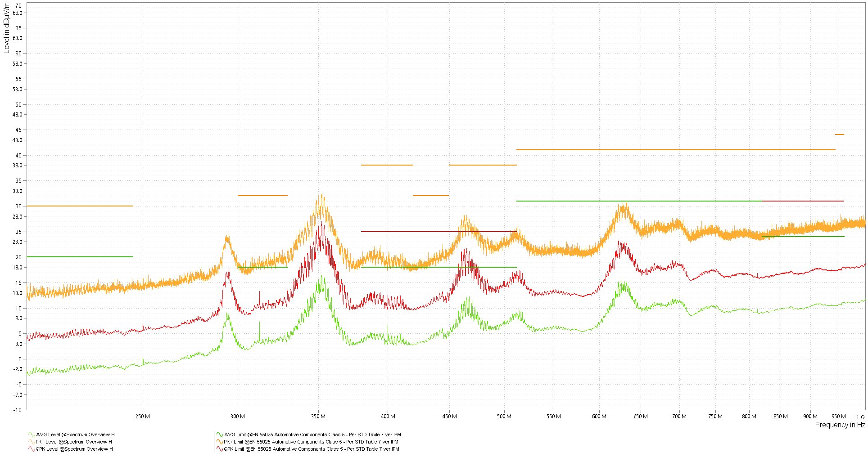This screenshot has width=868, height=457.
Task: Click the QPK Level legend wave icon
Action: tap(31, 449)
